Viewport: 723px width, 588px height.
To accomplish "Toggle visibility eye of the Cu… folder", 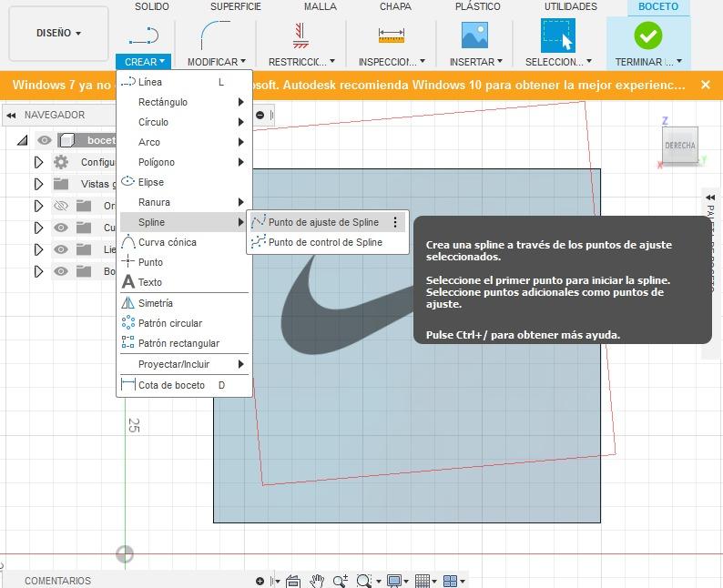I will 61,228.
